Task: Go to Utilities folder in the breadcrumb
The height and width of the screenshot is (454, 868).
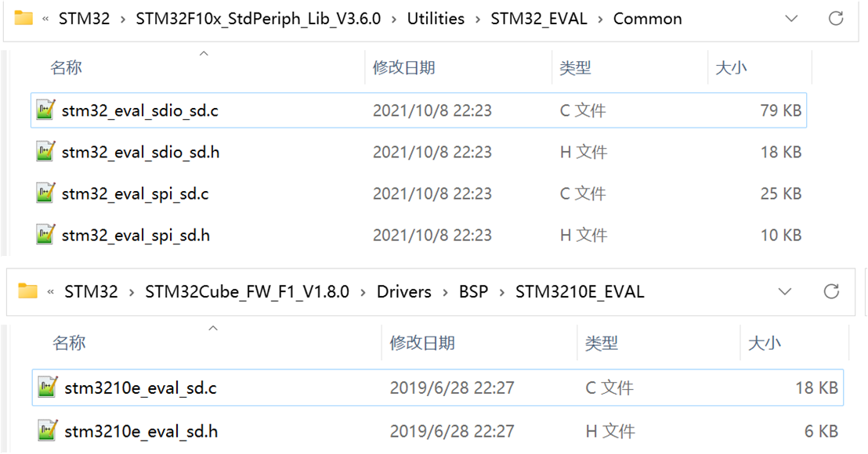Action: pyautogui.click(x=436, y=19)
